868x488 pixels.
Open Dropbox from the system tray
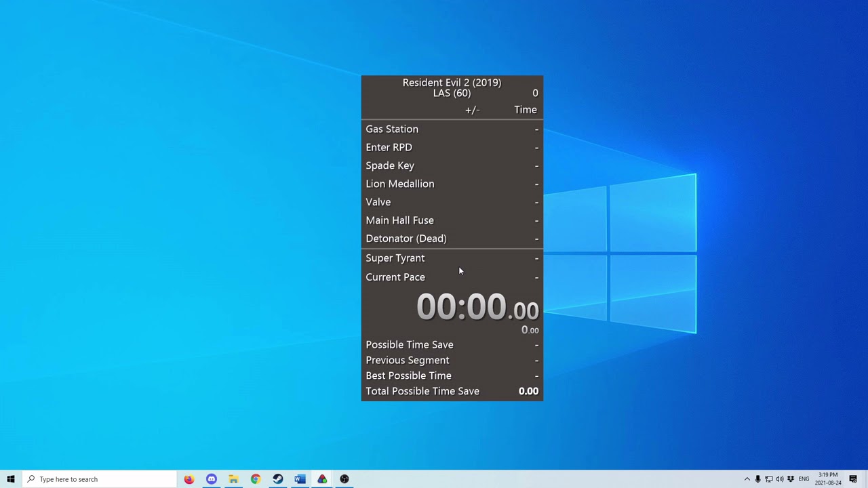pyautogui.click(x=791, y=479)
